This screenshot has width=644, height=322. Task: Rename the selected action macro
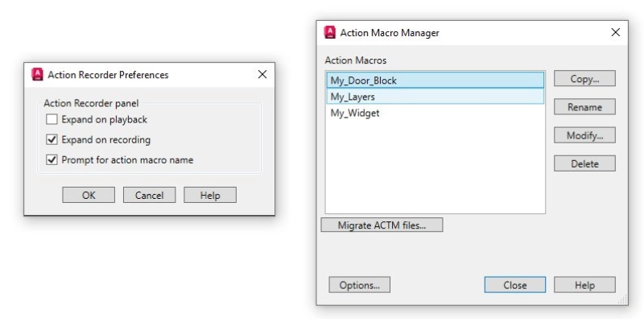tap(585, 107)
